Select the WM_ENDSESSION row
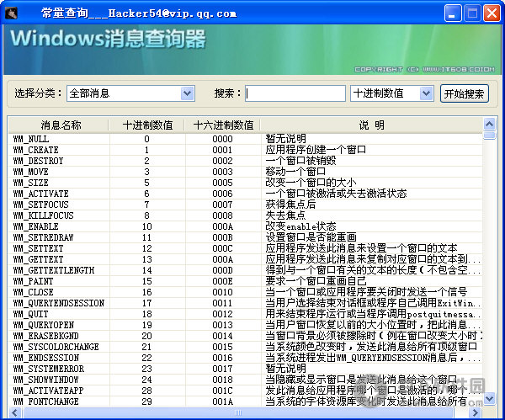The image size is (505, 420). point(246,358)
